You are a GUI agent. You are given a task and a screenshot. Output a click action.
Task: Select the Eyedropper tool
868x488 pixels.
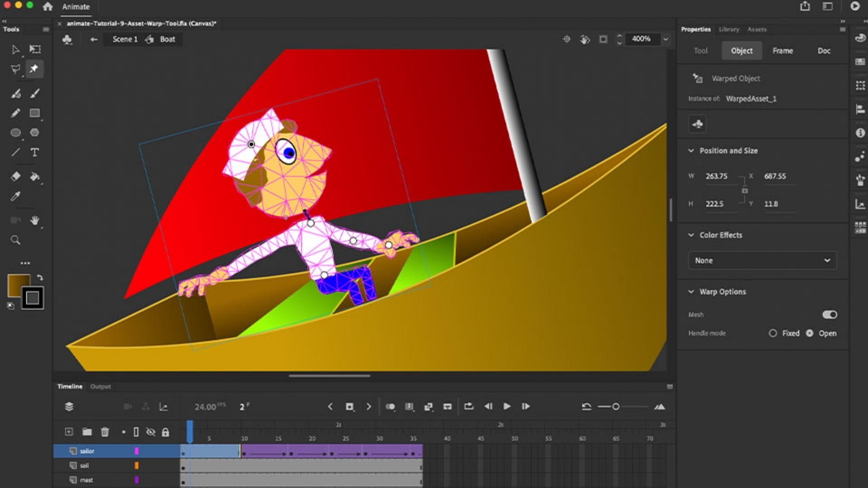(15, 196)
